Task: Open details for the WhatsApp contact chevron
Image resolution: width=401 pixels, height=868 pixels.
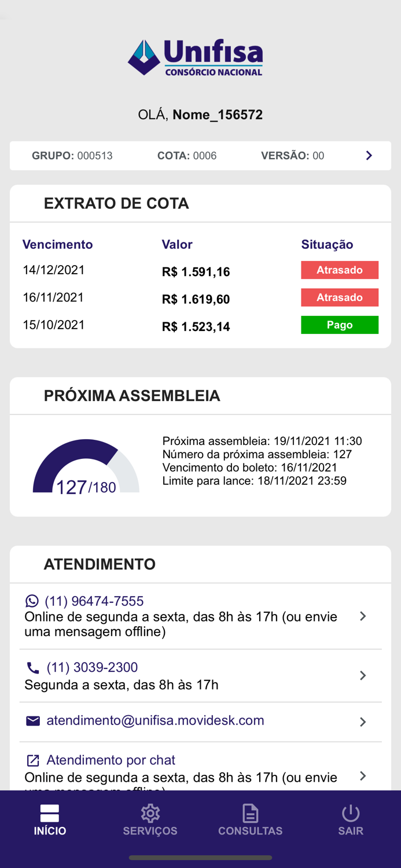Action: pyautogui.click(x=363, y=616)
